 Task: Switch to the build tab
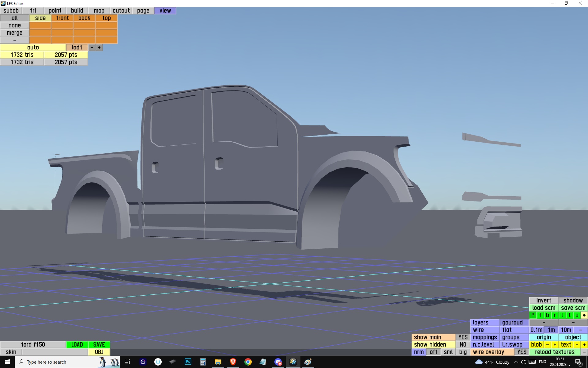coord(77,11)
